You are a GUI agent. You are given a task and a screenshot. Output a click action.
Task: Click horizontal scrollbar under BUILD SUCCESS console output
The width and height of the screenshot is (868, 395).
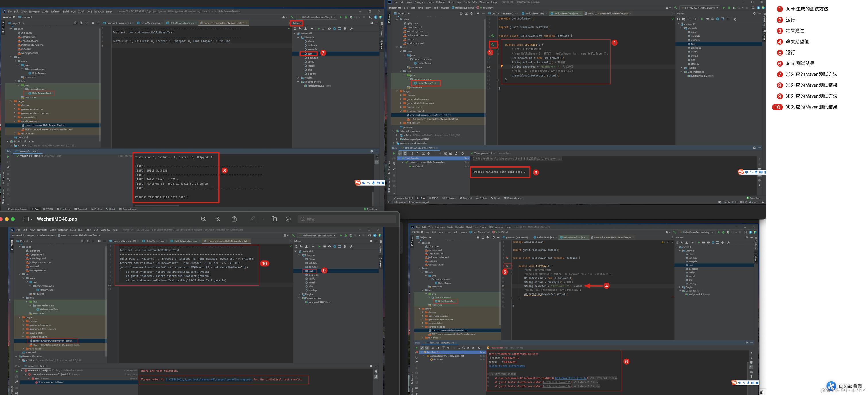click(157, 205)
